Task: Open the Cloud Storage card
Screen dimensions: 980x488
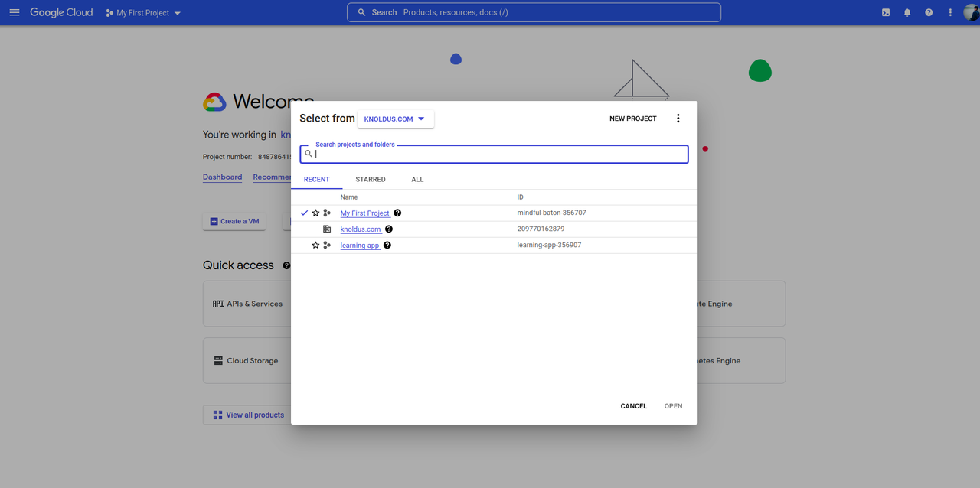Action: click(247, 361)
